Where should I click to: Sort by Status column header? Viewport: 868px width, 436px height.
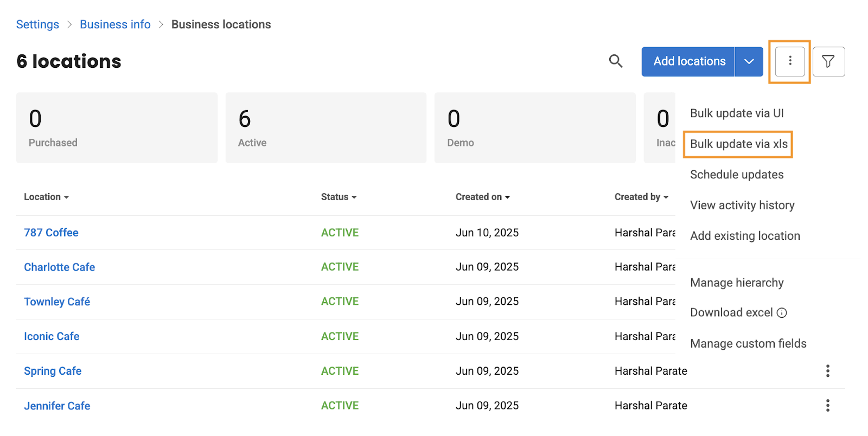[x=339, y=197]
